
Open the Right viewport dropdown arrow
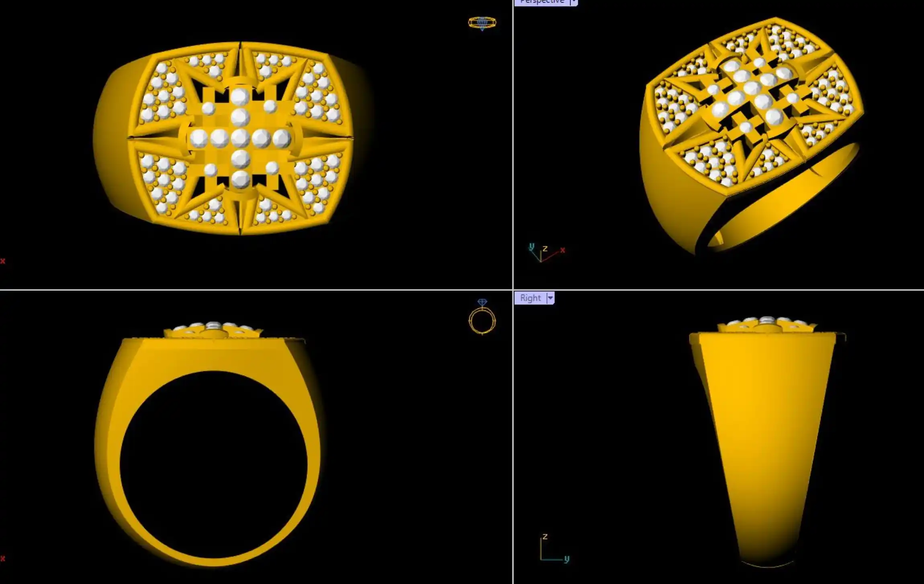[x=550, y=298]
